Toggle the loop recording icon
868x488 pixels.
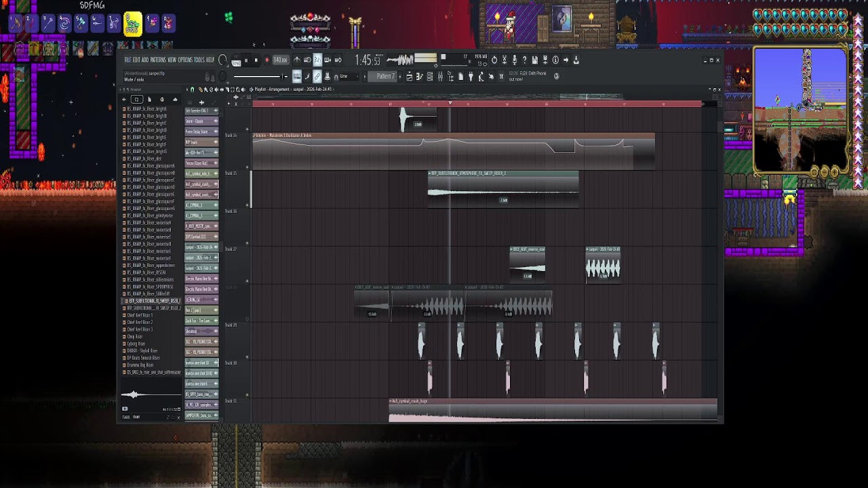coord(338,60)
